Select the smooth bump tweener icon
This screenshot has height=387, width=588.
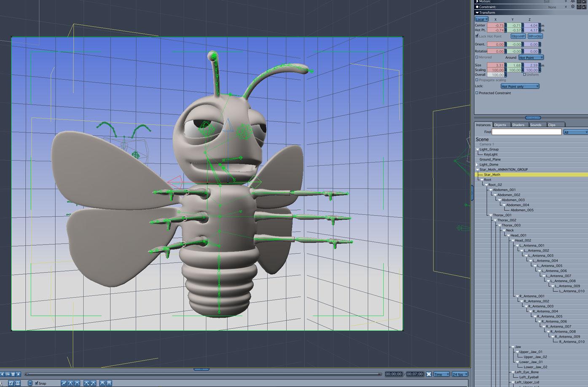[77, 383]
